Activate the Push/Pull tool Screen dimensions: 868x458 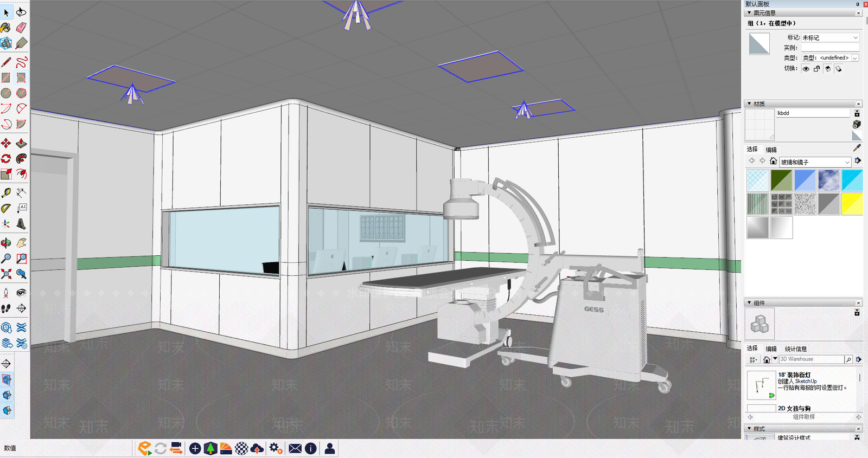pos(21,143)
